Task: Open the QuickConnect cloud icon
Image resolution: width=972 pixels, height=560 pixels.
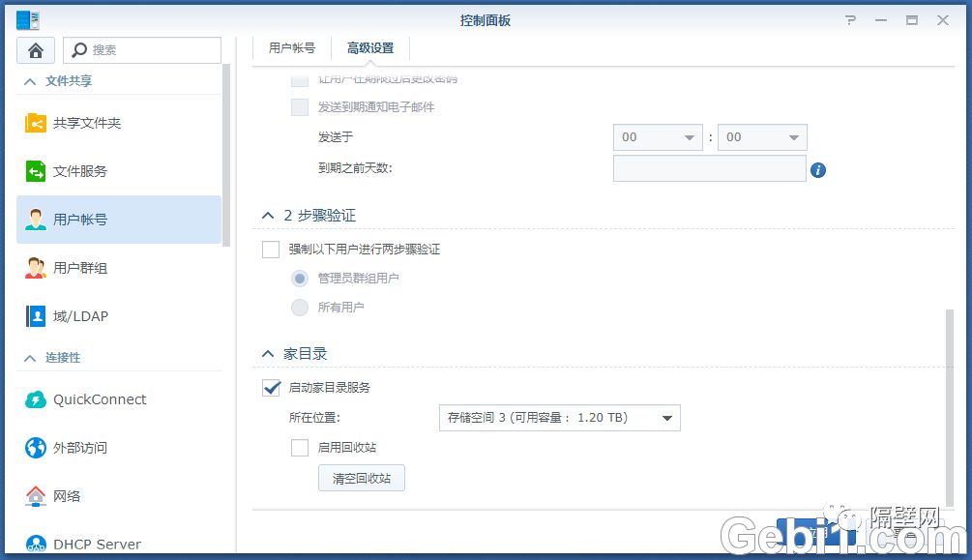Action: pyautogui.click(x=36, y=399)
